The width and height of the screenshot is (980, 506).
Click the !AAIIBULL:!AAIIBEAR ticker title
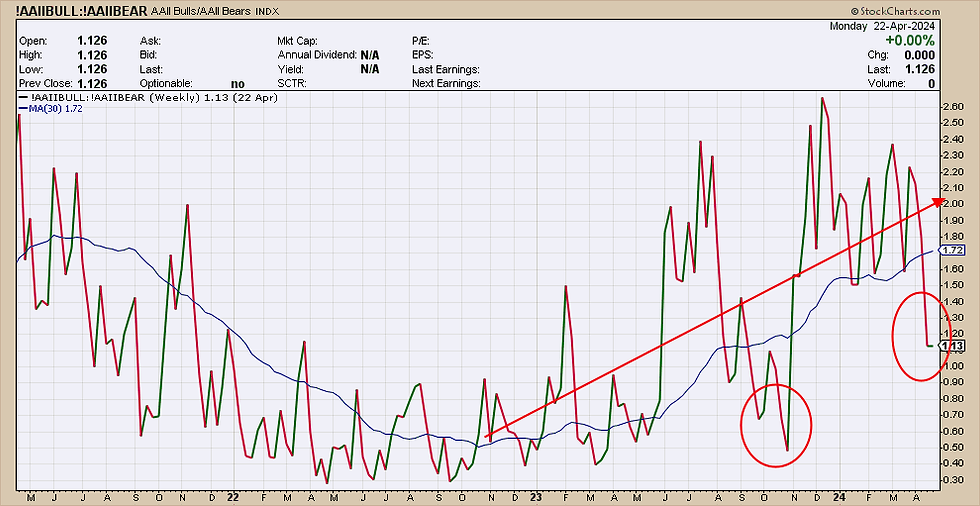pyautogui.click(x=83, y=11)
